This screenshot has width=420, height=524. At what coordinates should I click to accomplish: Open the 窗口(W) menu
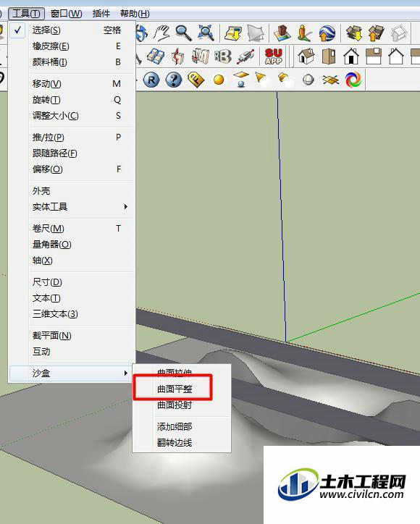(x=66, y=14)
